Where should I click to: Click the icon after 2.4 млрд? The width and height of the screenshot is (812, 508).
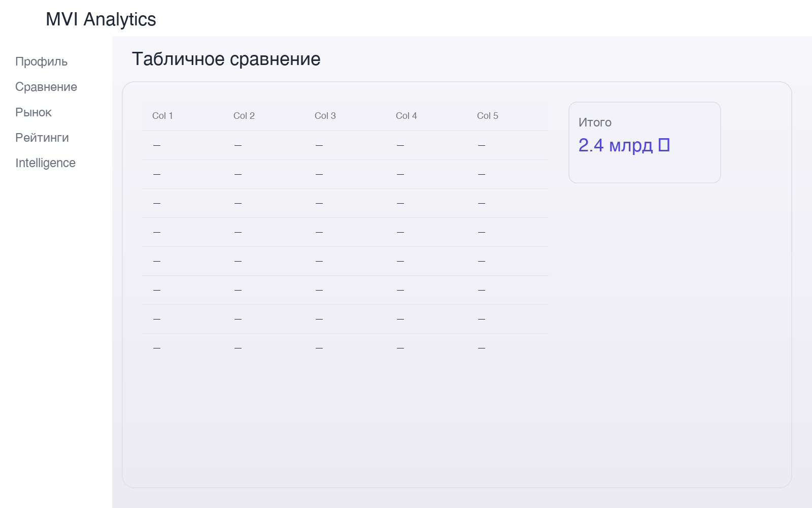click(x=664, y=145)
